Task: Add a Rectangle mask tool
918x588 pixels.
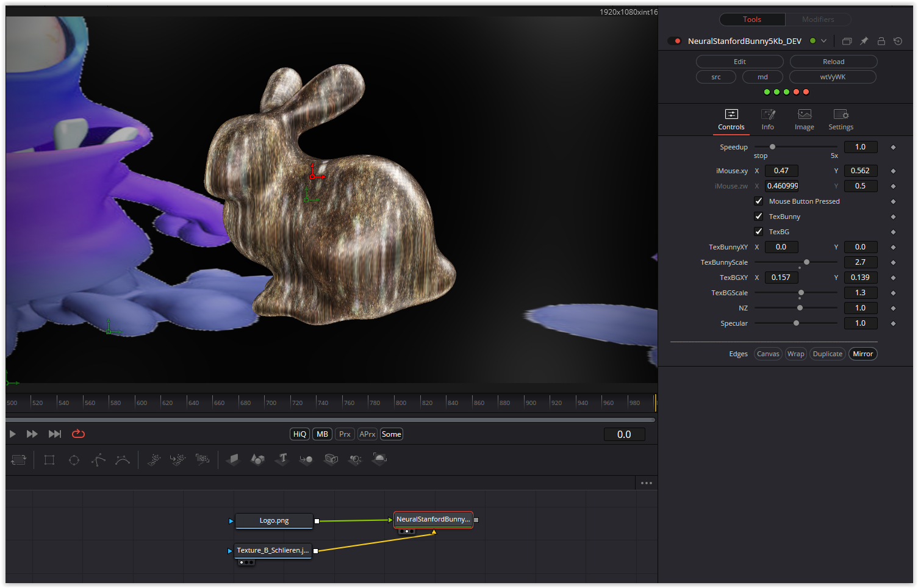Action: 49,460
